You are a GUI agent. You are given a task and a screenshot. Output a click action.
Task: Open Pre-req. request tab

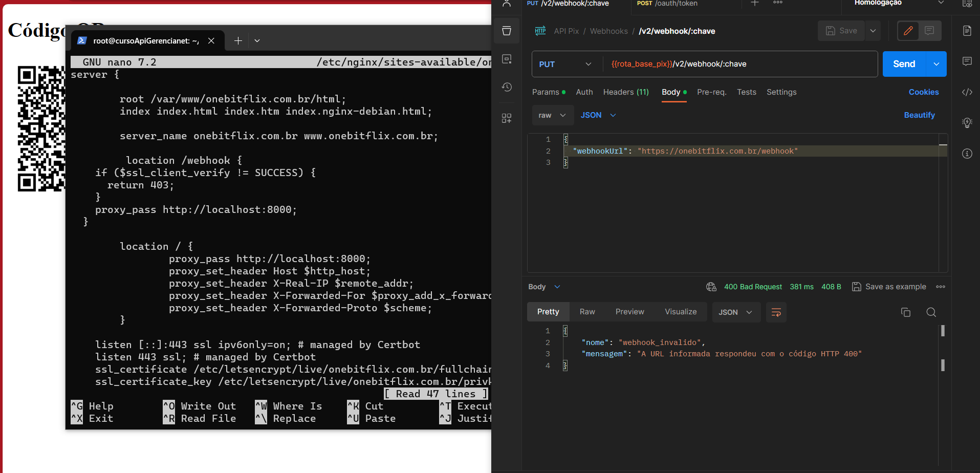(x=712, y=92)
